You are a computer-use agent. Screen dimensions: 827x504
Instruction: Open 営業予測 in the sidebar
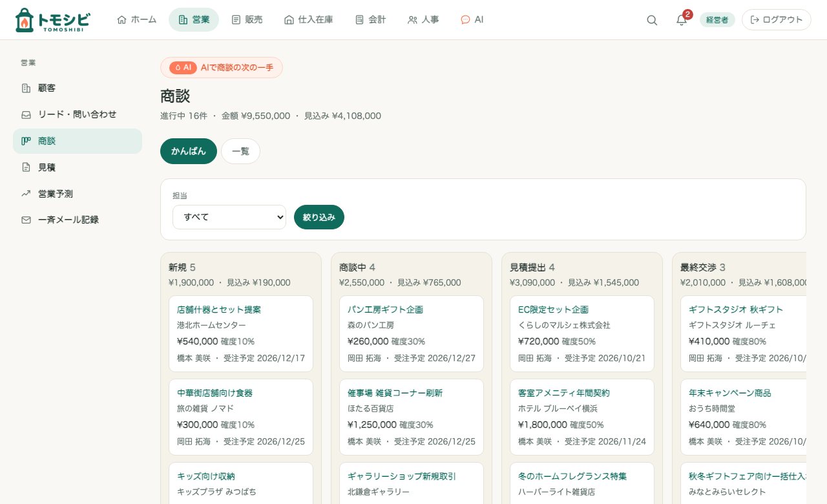(x=78, y=193)
